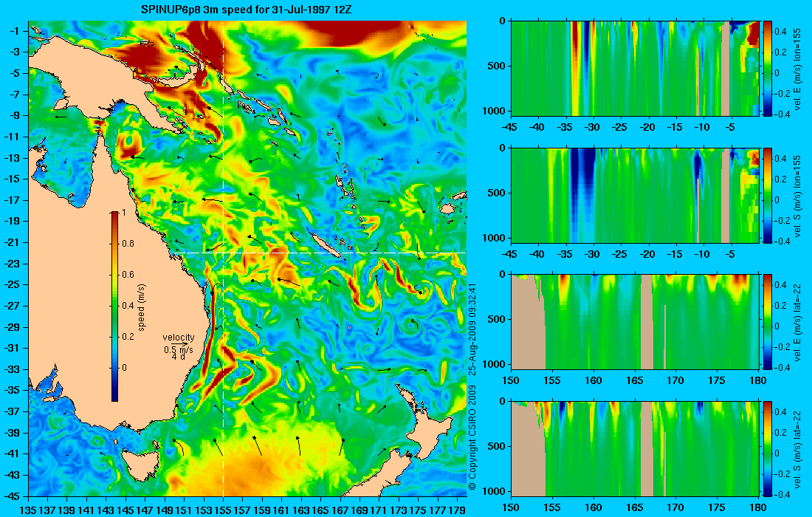Viewport: 812px width, 517px height.
Task: Click the speed colorbar over Australia
Action: [x=114, y=307]
